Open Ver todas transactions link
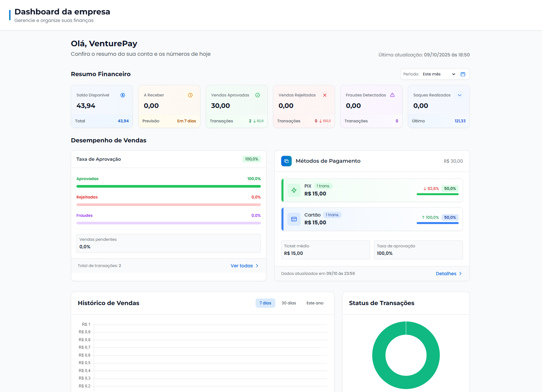This screenshot has width=542, height=392. 241,266
